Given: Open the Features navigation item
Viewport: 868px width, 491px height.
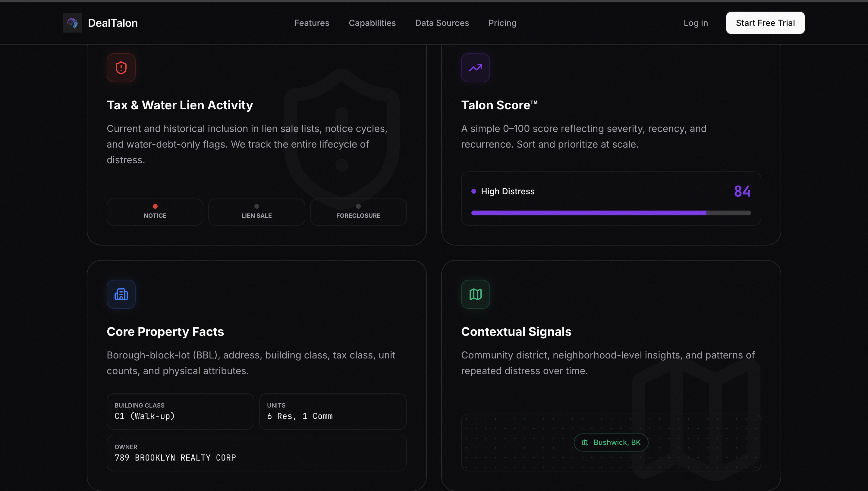Looking at the screenshot, I should point(312,23).
